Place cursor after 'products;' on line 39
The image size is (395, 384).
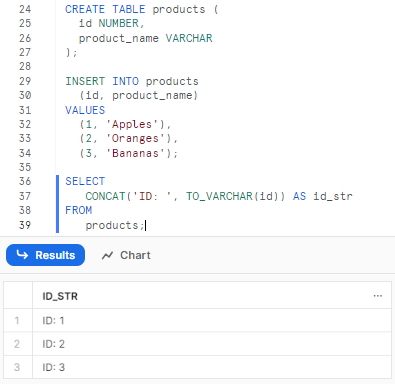tap(145, 226)
